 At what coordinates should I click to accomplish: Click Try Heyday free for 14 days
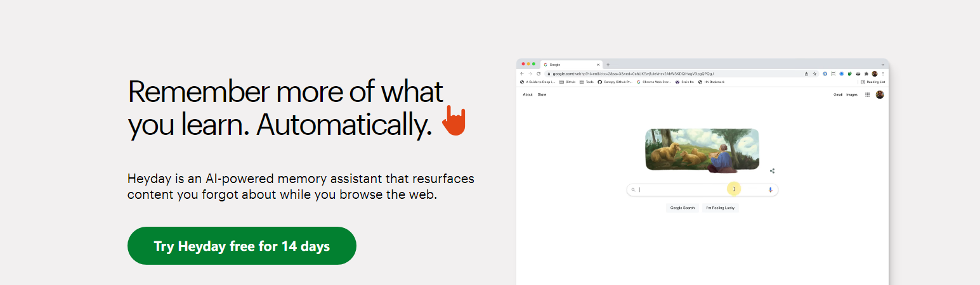[242, 246]
